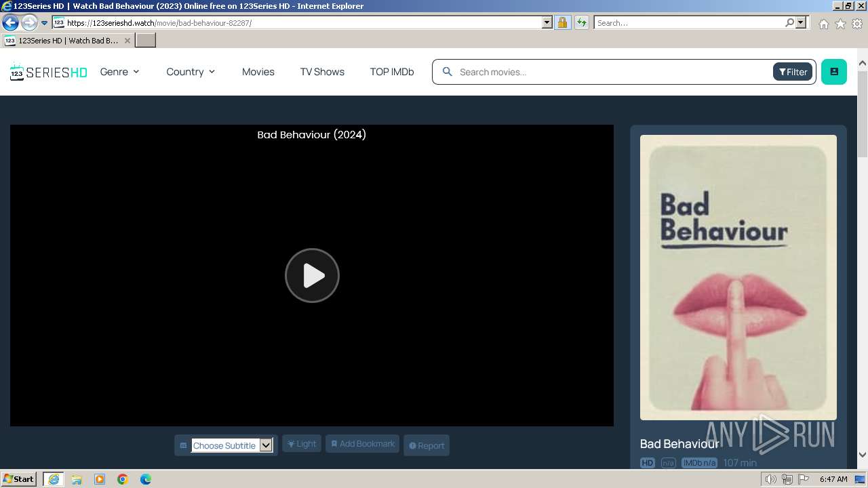The width and height of the screenshot is (868, 488).
Task: Click the security lock icon
Action: click(562, 22)
